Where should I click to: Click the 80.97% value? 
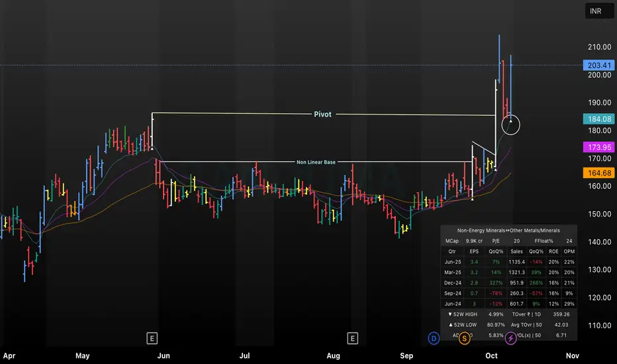(x=496, y=325)
